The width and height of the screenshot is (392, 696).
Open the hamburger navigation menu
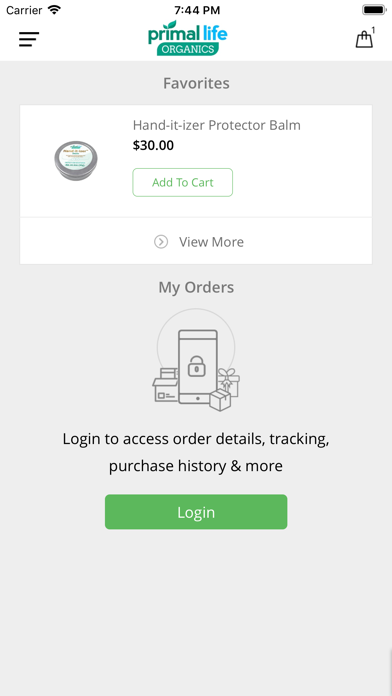29,40
